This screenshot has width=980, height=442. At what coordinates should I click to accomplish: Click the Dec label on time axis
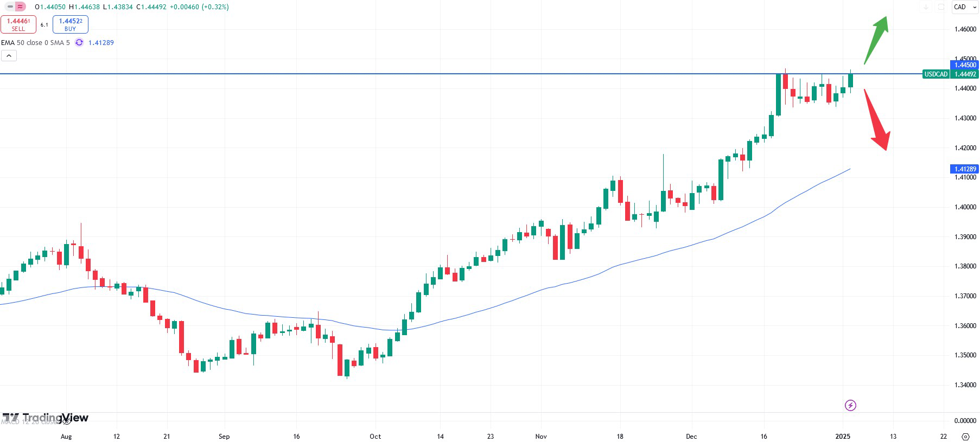coord(691,437)
